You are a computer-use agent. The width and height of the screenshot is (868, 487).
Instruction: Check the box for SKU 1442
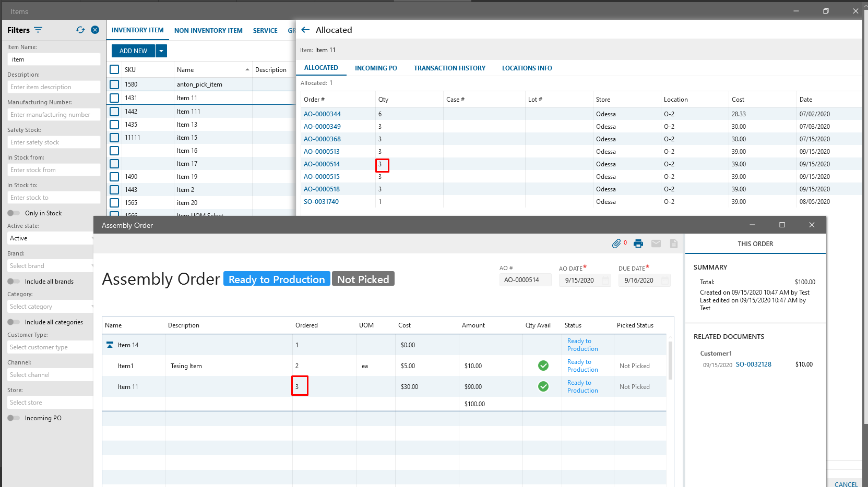point(114,112)
